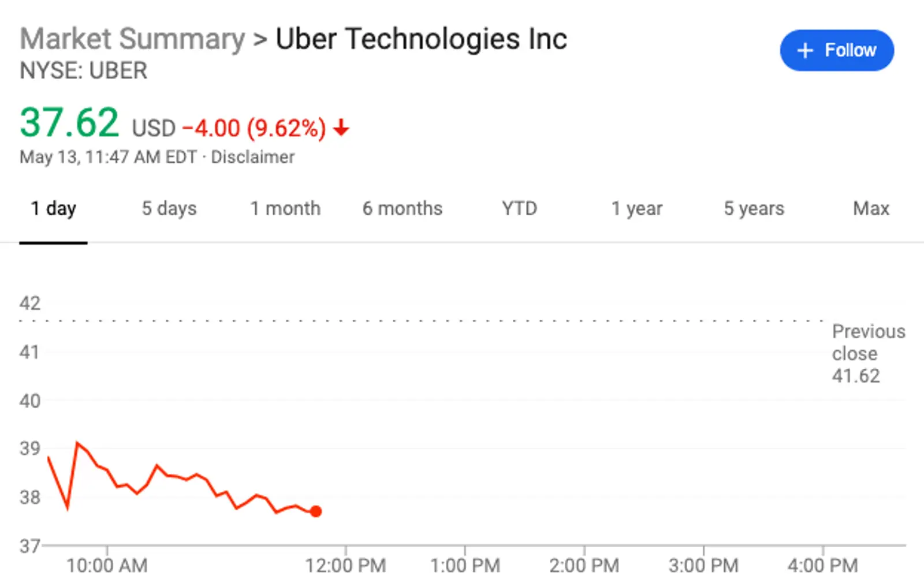
Task: Open the Disclaimer link
Action: click(252, 157)
